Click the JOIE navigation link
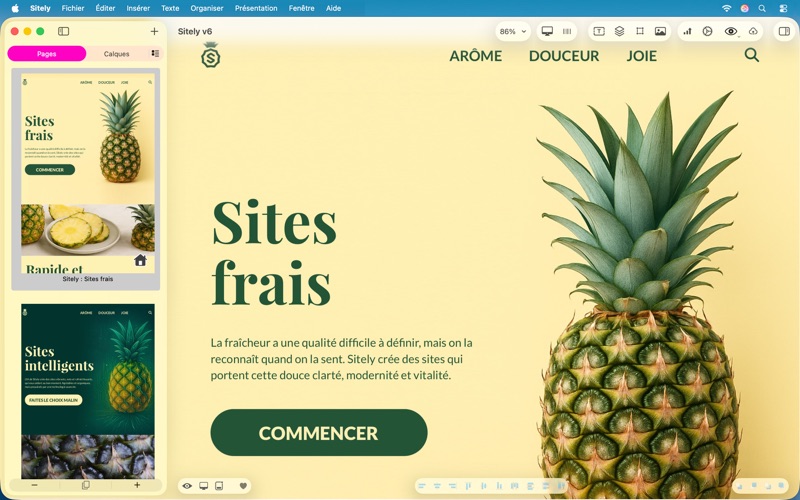 point(641,56)
